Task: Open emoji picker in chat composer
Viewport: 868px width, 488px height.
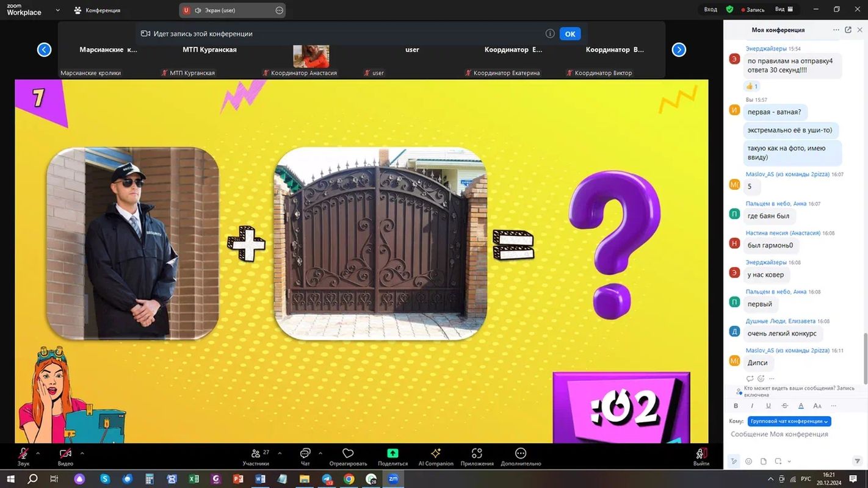Action: [x=748, y=461]
